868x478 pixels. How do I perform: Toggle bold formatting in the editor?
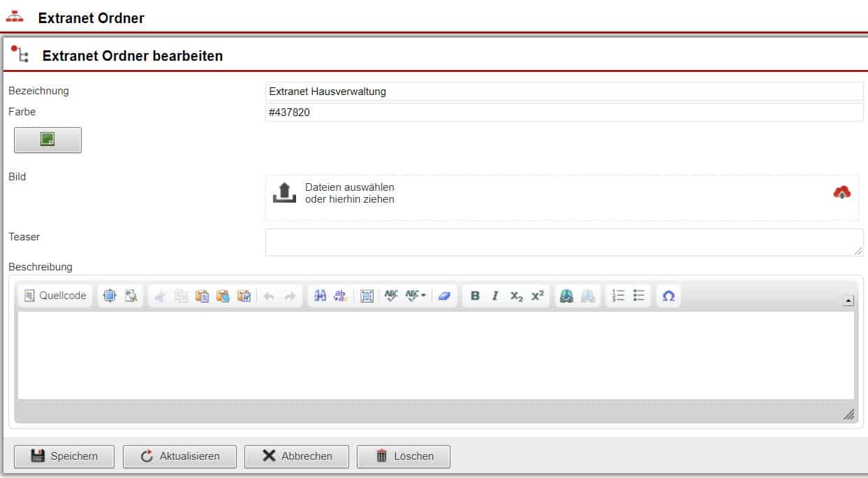pos(475,296)
